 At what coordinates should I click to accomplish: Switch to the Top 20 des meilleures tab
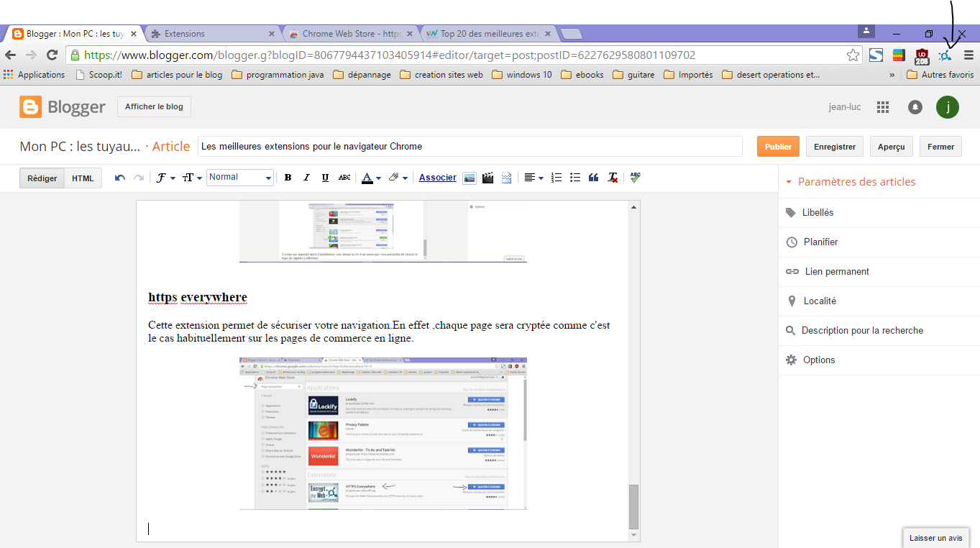coord(489,34)
